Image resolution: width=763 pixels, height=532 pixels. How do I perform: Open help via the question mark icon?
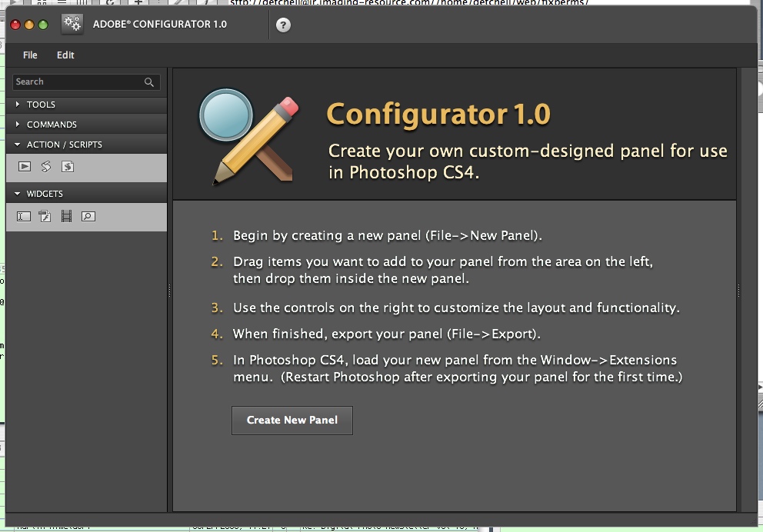tap(283, 25)
